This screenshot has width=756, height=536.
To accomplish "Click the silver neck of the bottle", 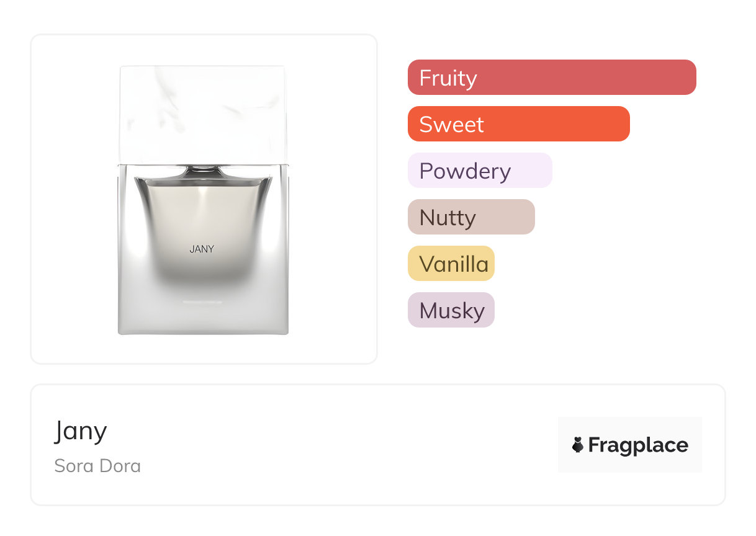I will point(203,171).
